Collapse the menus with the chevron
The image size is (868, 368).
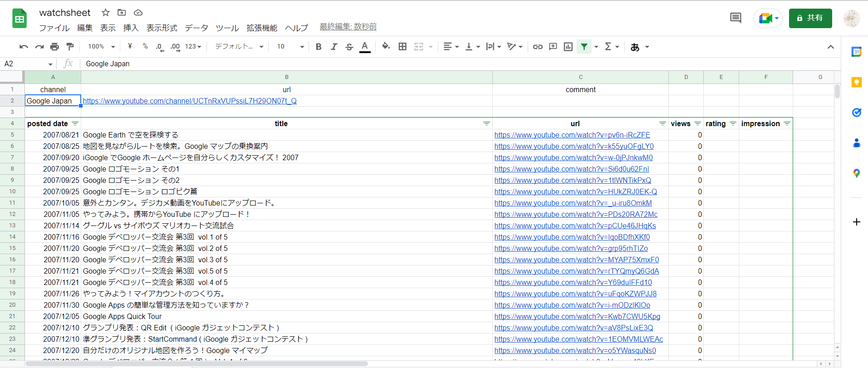pos(831,47)
